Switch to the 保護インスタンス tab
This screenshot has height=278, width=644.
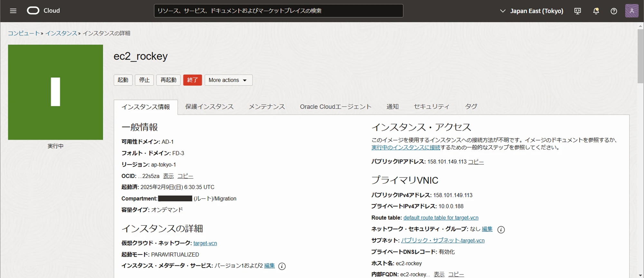[x=209, y=107]
